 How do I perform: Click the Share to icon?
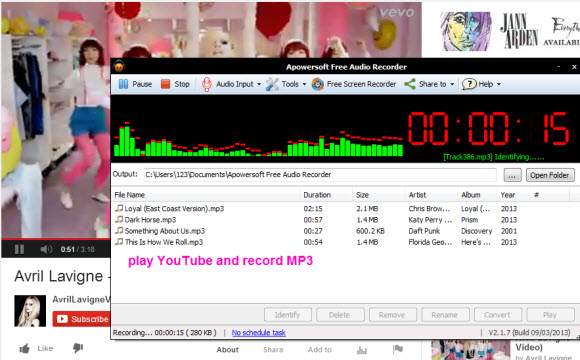(410, 84)
